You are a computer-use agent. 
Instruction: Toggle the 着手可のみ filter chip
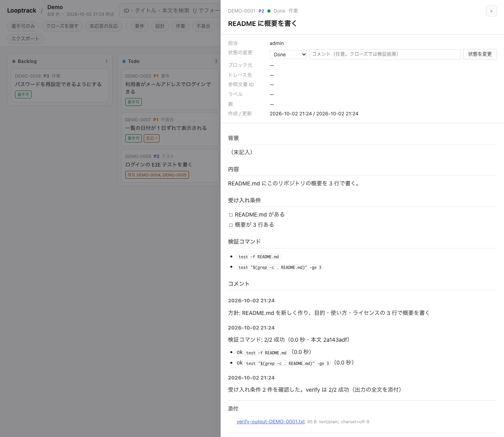(23, 26)
